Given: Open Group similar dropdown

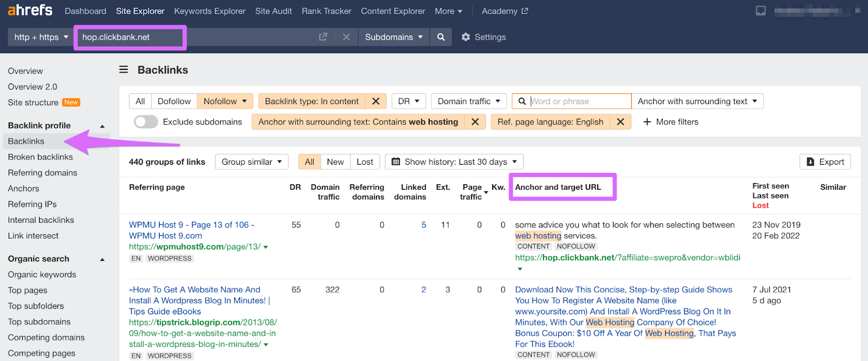Looking at the screenshot, I should click(252, 162).
